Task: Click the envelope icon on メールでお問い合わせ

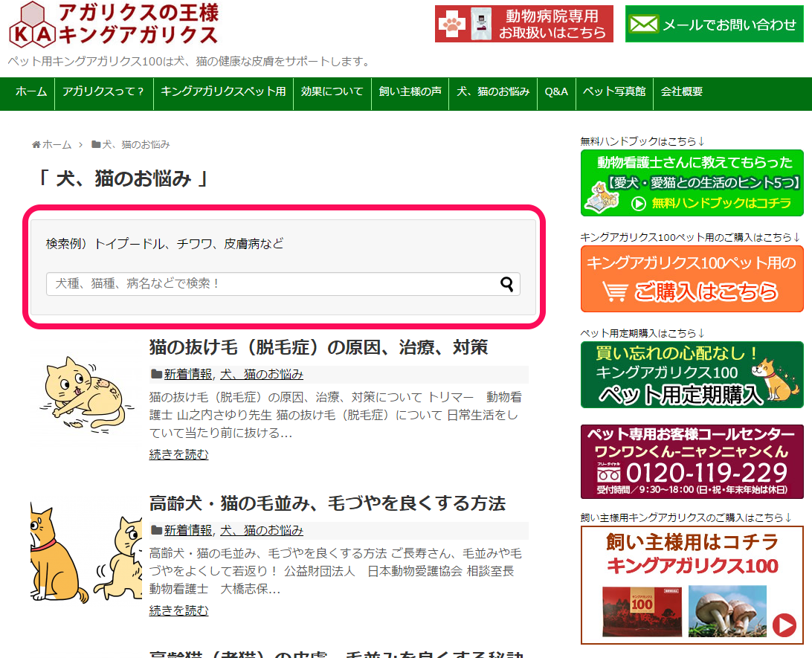Action: pyautogui.click(x=643, y=25)
